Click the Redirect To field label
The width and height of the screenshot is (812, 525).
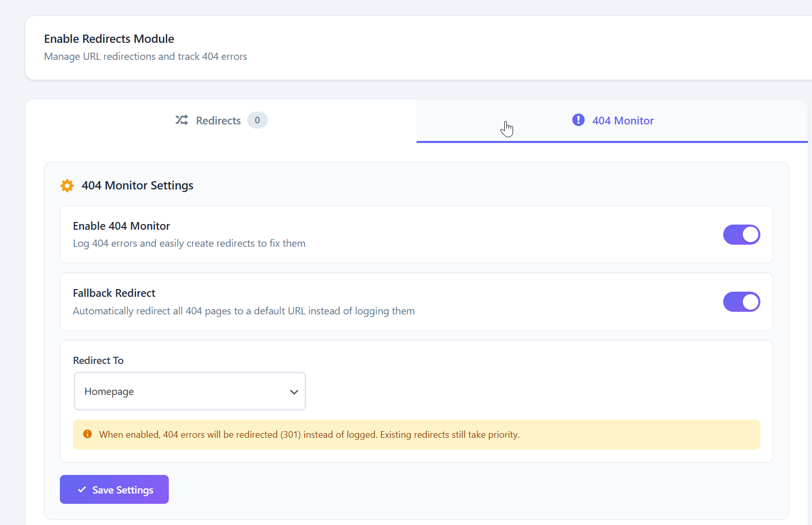pyautogui.click(x=98, y=360)
